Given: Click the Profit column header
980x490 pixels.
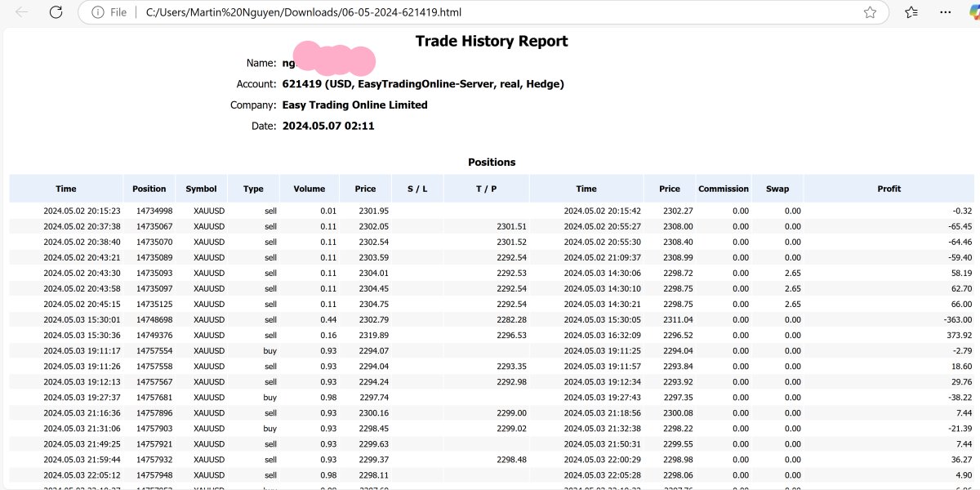Looking at the screenshot, I should pyautogui.click(x=889, y=189).
